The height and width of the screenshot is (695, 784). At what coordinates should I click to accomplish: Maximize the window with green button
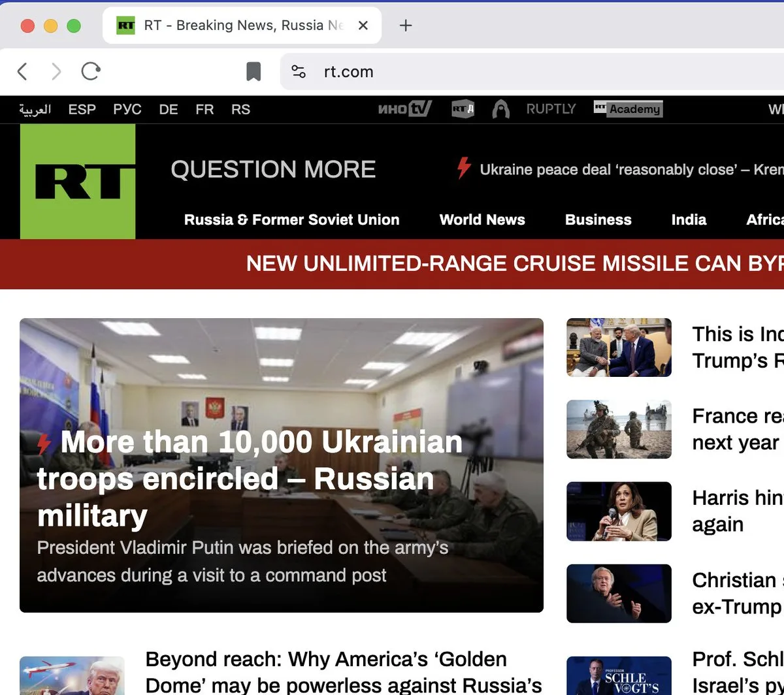(x=74, y=25)
